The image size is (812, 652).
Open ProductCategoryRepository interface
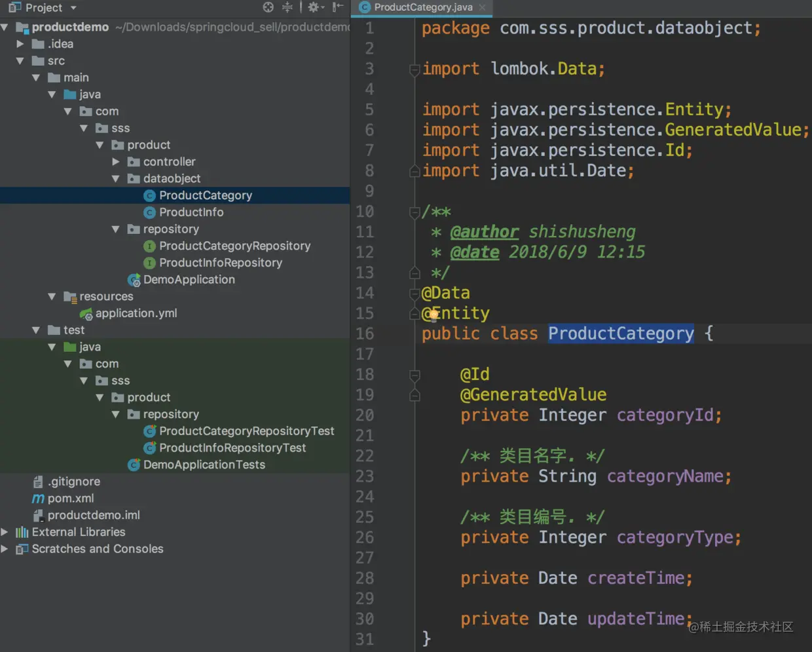[x=234, y=246]
